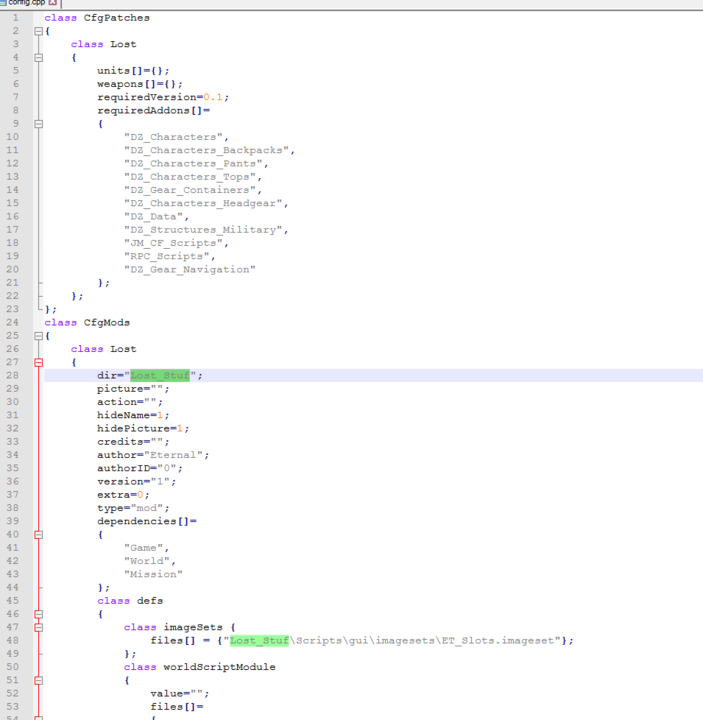Click the author value "Eternal"
The width and height of the screenshot is (703, 720).
(x=173, y=455)
